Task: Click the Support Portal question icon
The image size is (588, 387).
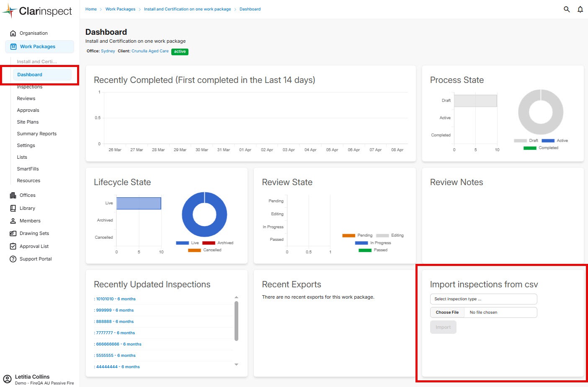Action: [13, 259]
